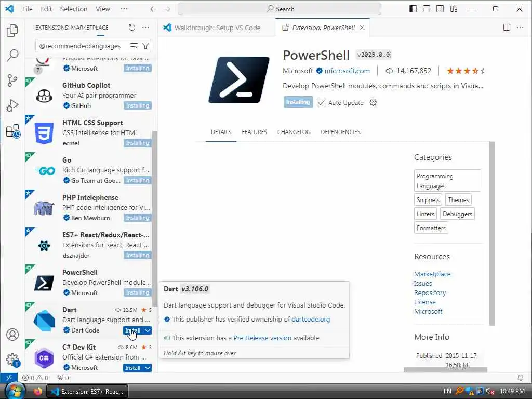Image resolution: width=532 pixels, height=399 pixels.
Task: Open the Manage gear in activity bar
Action: (12, 360)
